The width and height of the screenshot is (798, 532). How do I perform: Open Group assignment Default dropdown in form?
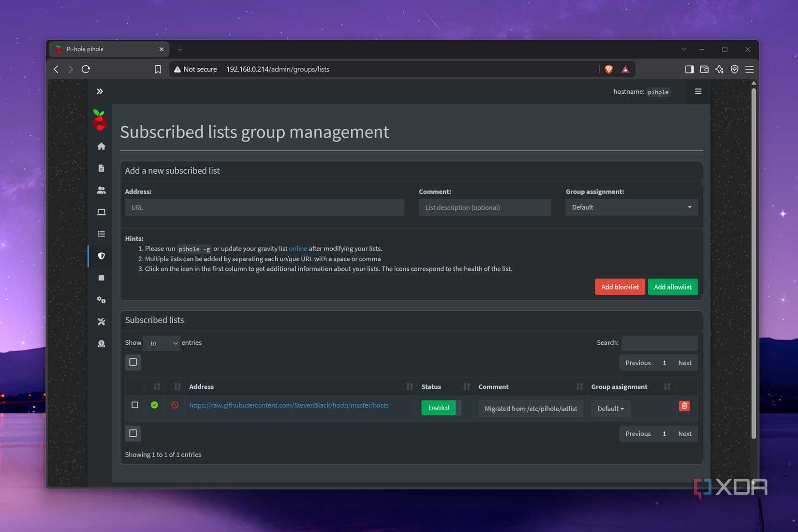pos(632,207)
